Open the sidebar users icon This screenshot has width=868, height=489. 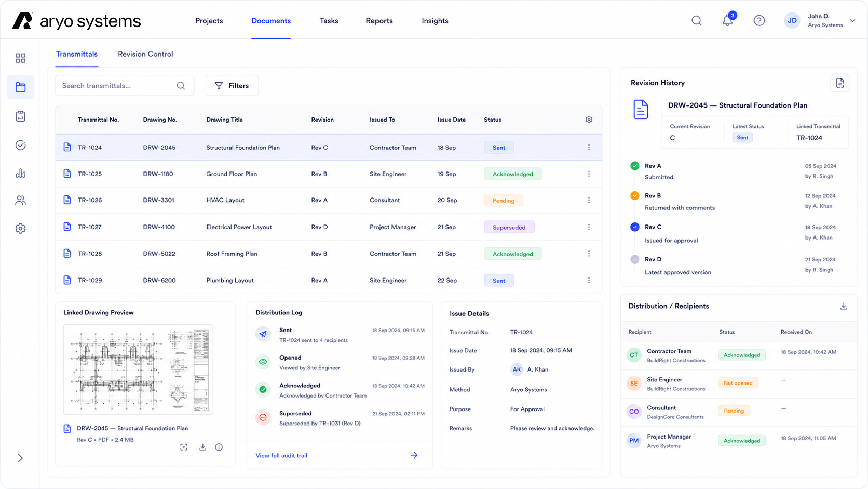tap(21, 200)
